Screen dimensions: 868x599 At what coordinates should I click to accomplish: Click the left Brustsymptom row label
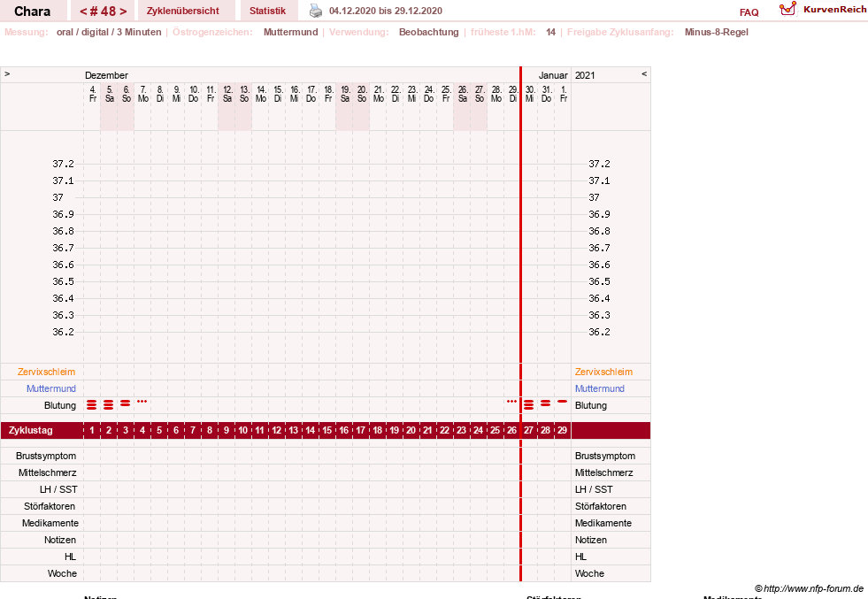pyautogui.click(x=46, y=456)
